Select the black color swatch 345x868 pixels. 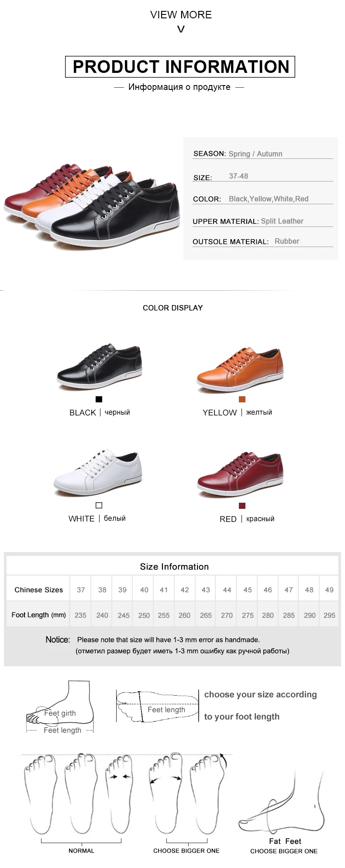99,399
